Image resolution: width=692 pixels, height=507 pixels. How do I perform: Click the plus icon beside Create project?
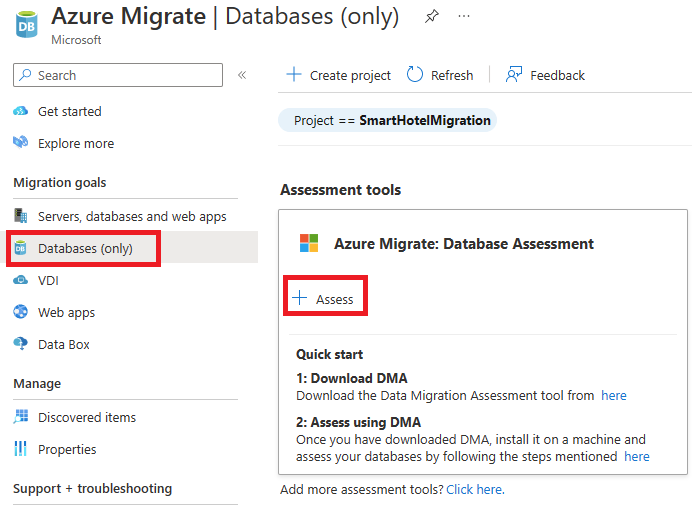point(294,74)
